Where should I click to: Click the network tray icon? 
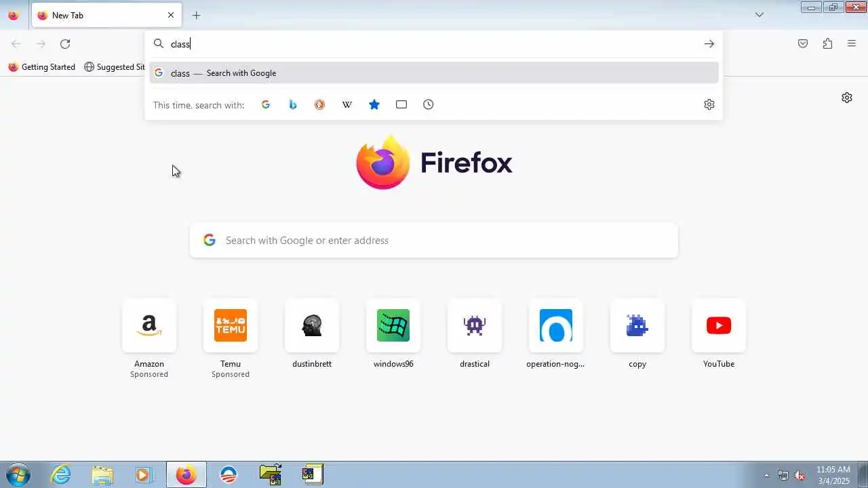pyautogui.click(x=783, y=475)
